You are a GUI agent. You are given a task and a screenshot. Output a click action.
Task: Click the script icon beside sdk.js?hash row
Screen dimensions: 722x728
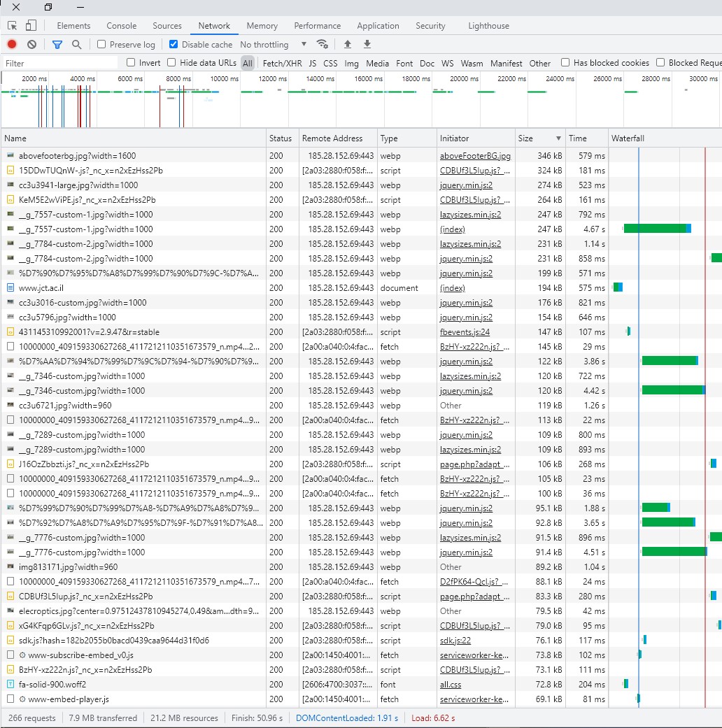pyautogui.click(x=10, y=641)
